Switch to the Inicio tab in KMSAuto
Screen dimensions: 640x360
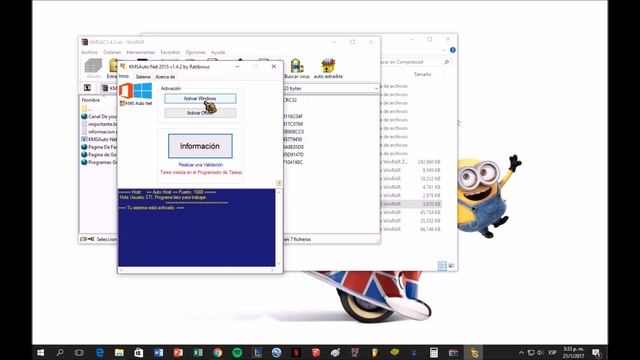coord(124,76)
